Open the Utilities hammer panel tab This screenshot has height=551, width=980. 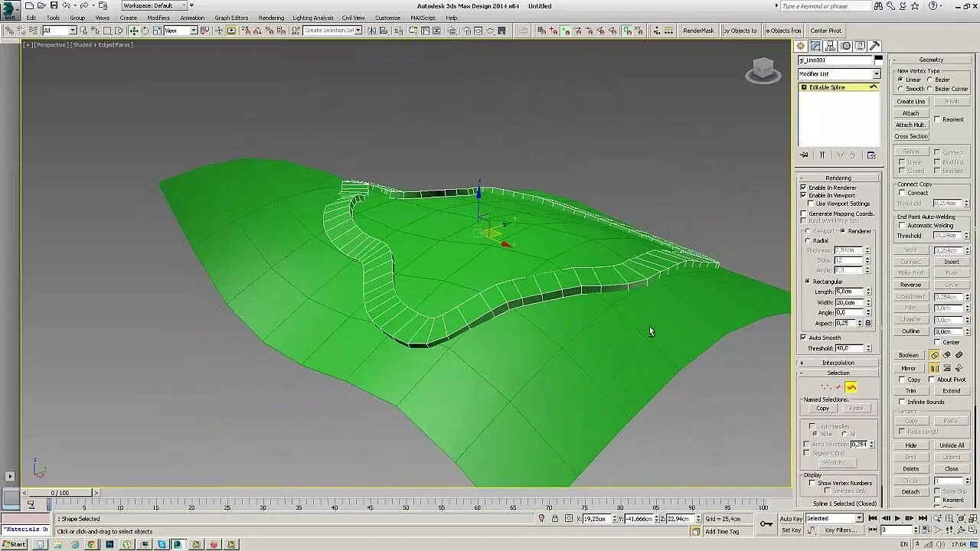click(x=874, y=46)
